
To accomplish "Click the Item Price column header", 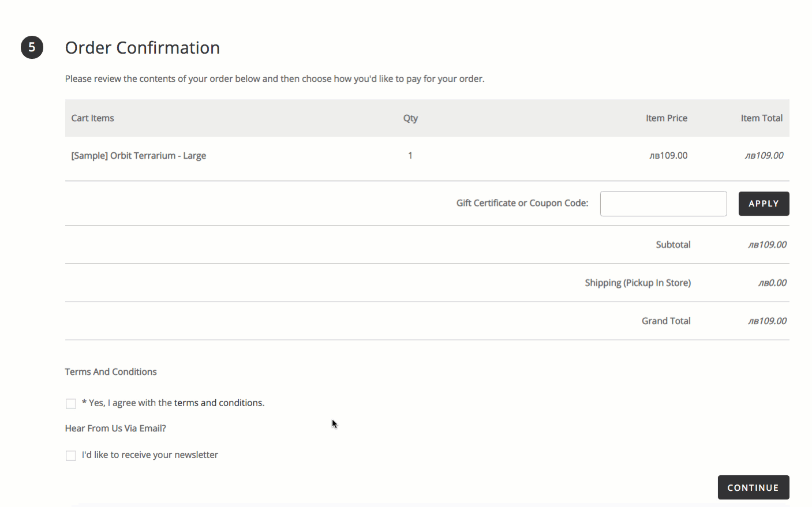I will [x=667, y=118].
